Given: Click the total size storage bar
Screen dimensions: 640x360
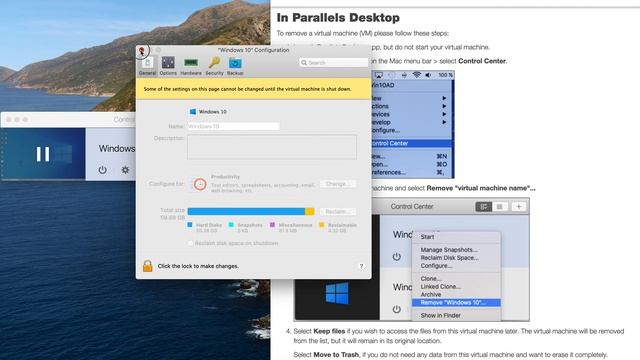Looking at the screenshot, I should (x=251, y=211).
